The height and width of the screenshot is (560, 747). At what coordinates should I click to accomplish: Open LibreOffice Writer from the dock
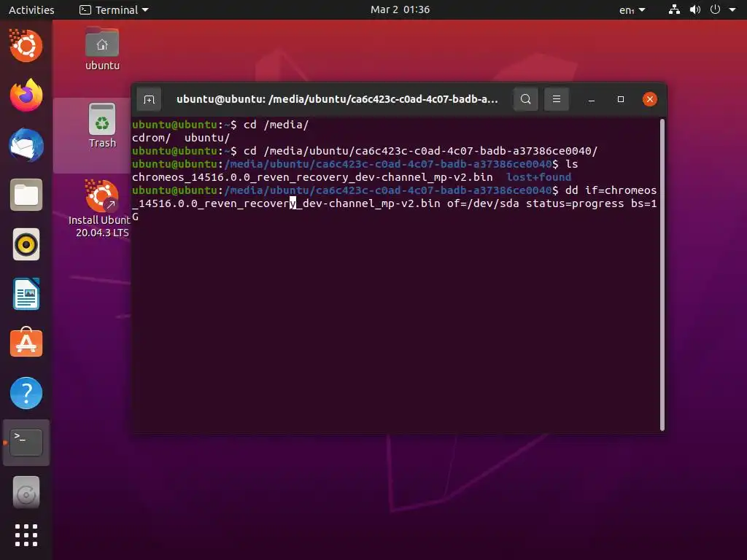(26, 295)
